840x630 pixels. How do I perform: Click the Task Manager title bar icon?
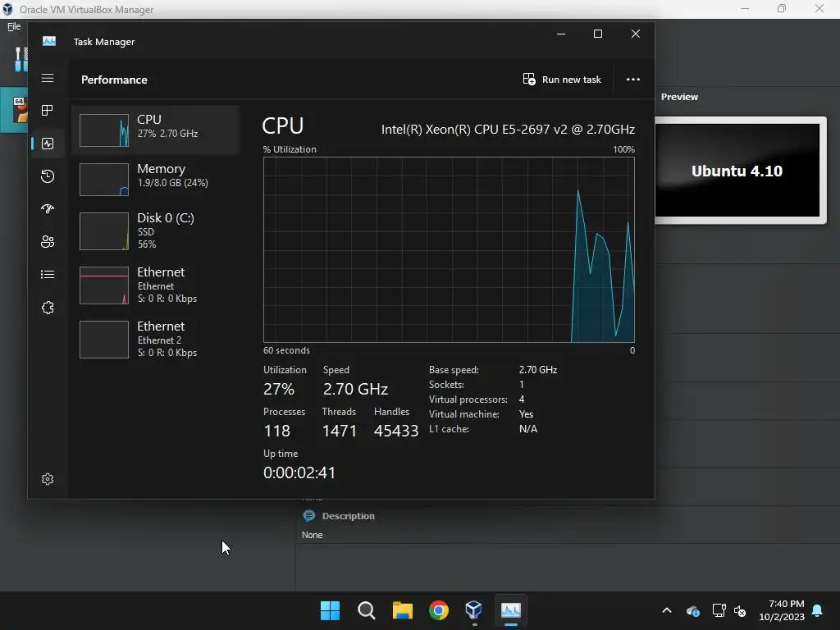pos(49,41)
